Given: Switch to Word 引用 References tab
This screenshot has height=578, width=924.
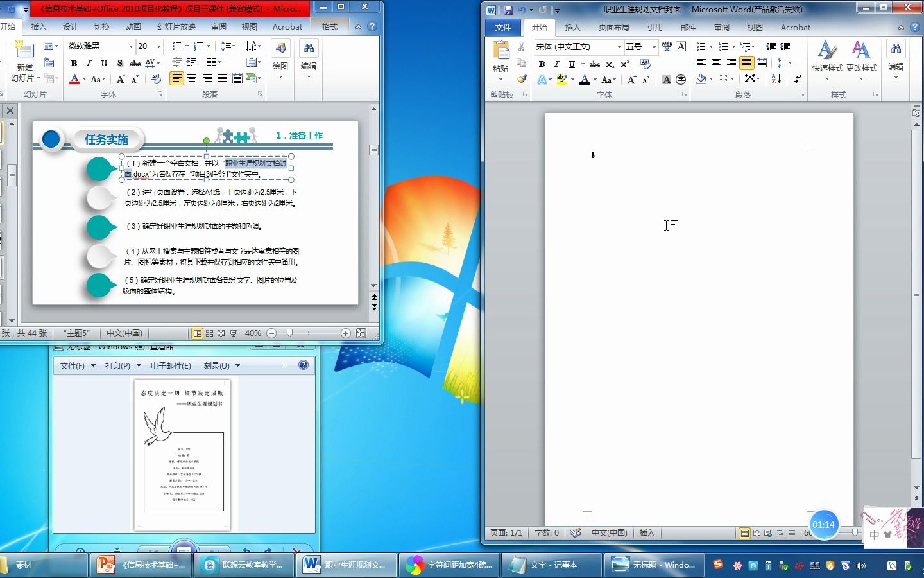Looking at the screenshot, I should click(655, 28).
